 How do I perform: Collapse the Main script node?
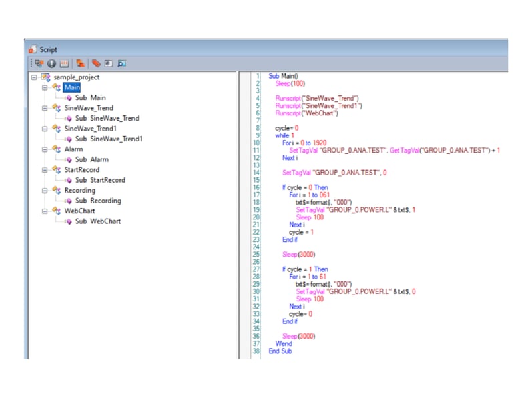(45, 87)
